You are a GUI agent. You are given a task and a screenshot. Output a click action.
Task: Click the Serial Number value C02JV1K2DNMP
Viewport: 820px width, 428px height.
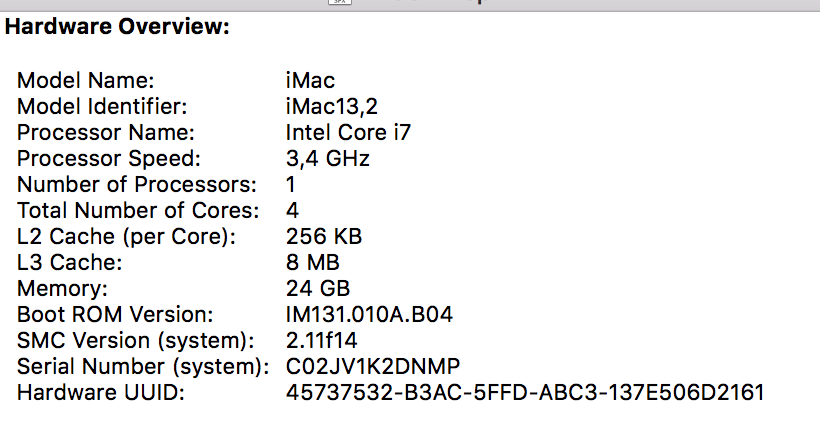pos(373,366)
